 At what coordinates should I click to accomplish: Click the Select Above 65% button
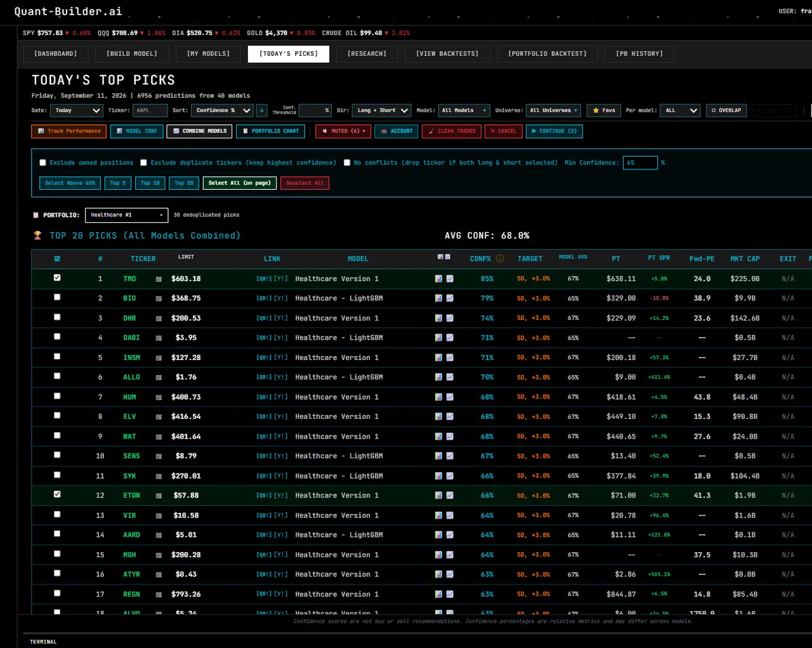coord(70,183)
